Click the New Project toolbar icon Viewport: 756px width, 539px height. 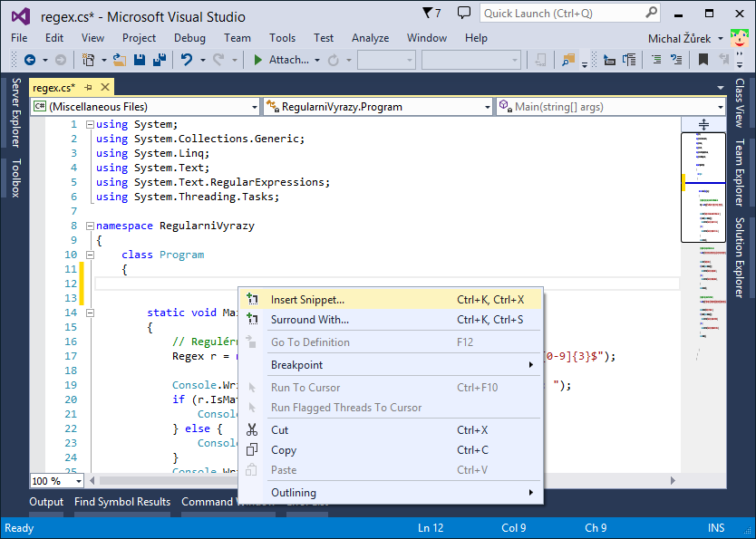(90, 59)
